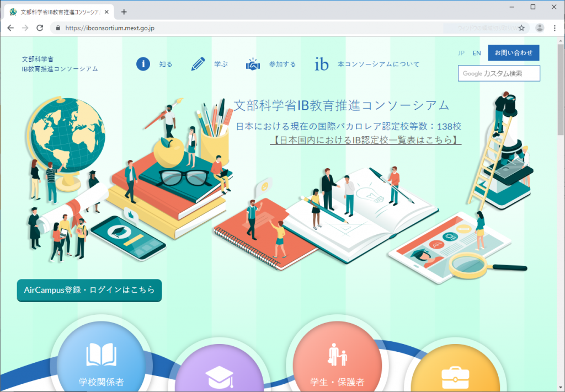Click the お問い合わせ button
The image size is (565, 392).
point(514,52)
